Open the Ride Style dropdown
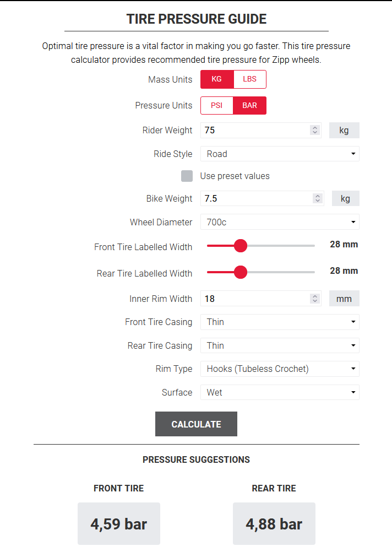The height and width of the screenshot is (557, 392). point(280,154)
